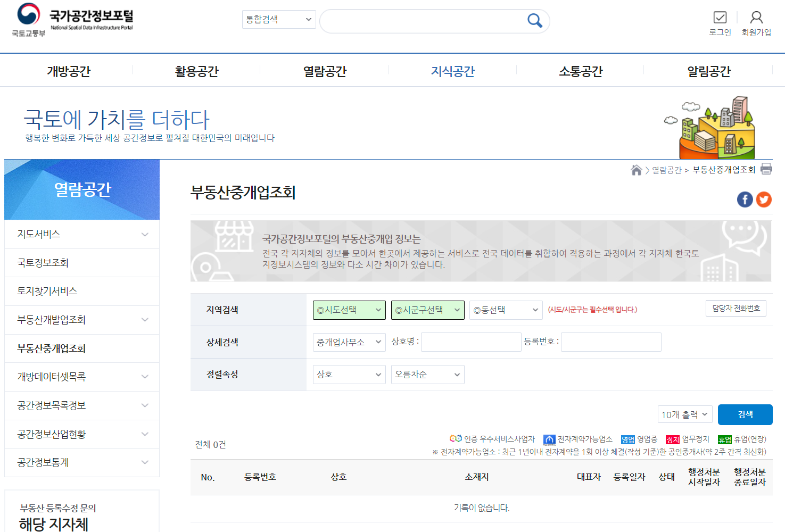
Task: Open the 동선택 dropdown
Action: pyautogui.click(x=505, y=310)
